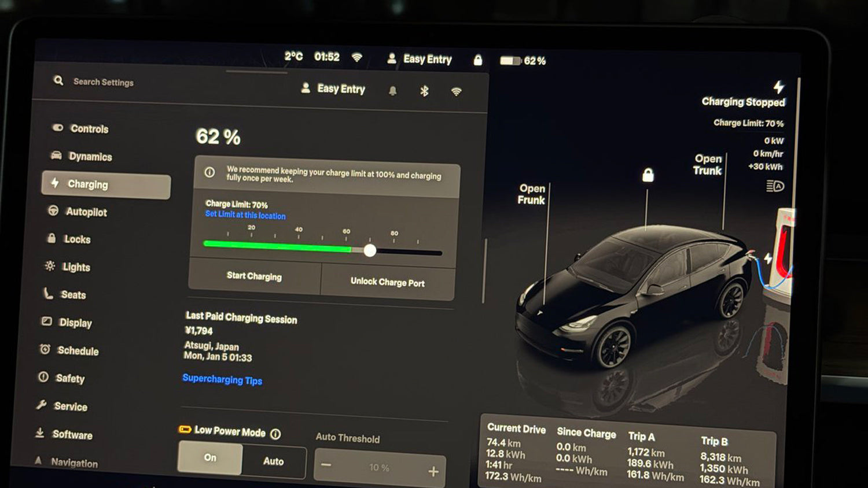The width and height of the screenshot is (868, 488).
Task: Open the notification bell icon
Action: click(x=393, y=90)
